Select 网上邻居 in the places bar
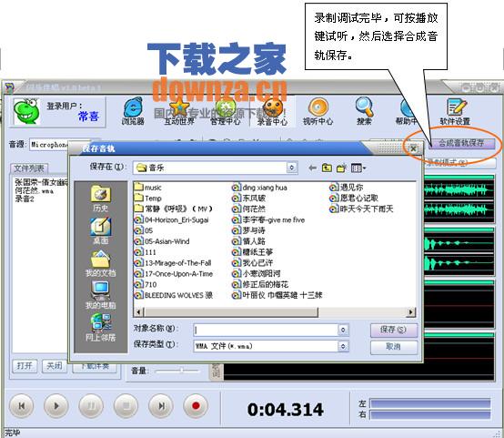 [100, 328]
